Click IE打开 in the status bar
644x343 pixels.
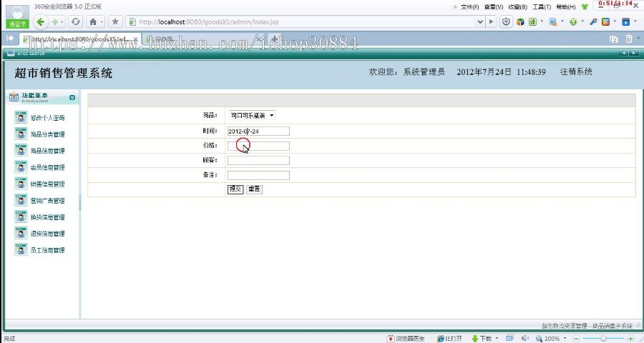[450, 339]
